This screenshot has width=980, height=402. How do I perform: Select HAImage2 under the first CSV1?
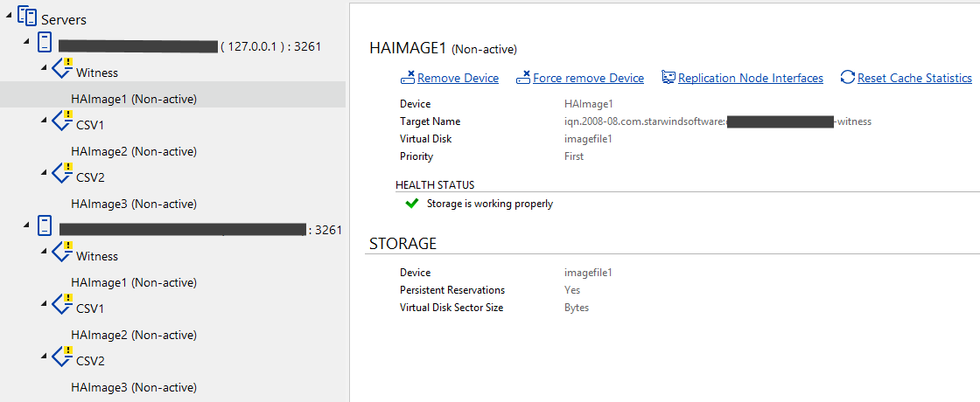coord(134,151)
